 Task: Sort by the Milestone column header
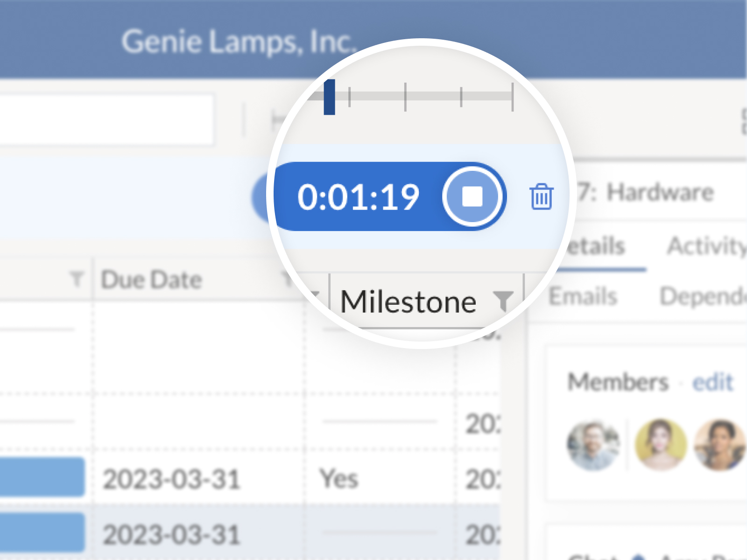click(x=408, y=302)
